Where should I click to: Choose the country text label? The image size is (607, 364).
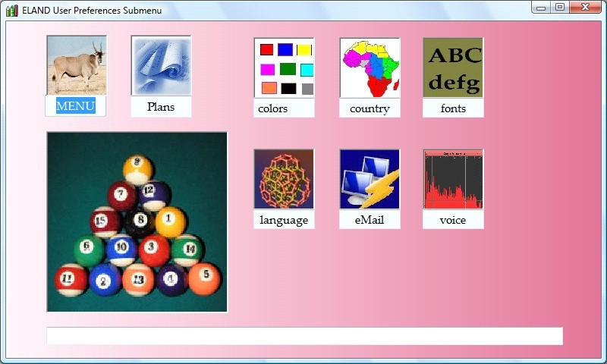[370, 108]
